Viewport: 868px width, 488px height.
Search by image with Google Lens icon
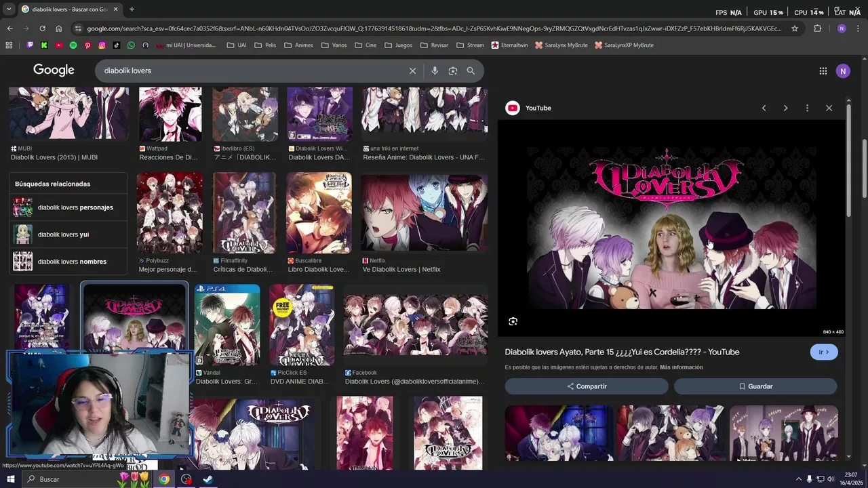(453, 70)
